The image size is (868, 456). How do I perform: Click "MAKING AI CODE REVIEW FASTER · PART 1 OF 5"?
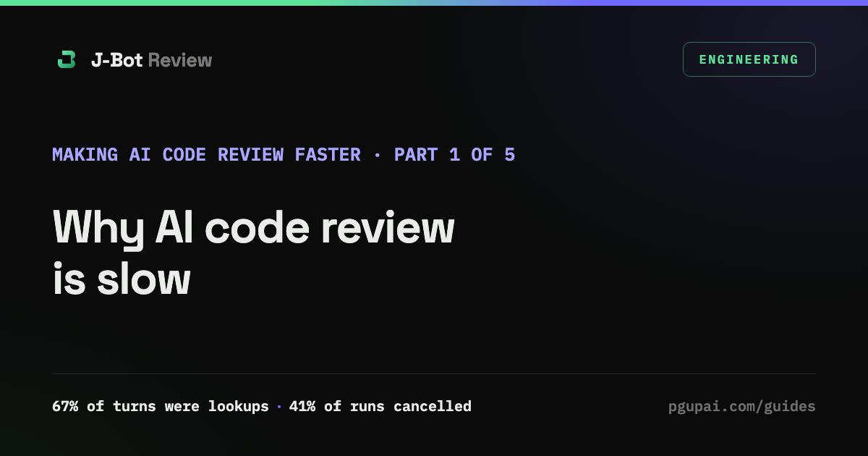click(x=284, y=155)
